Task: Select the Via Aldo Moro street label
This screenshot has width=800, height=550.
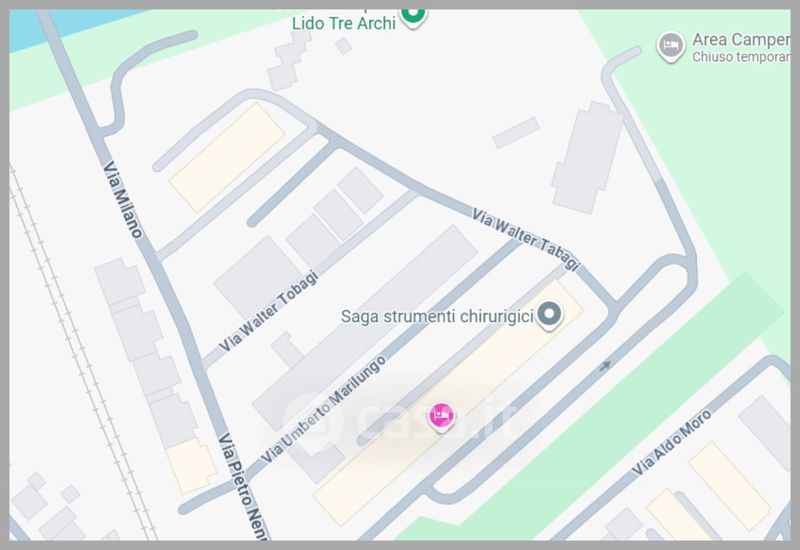Action: [x=671, y=442]
